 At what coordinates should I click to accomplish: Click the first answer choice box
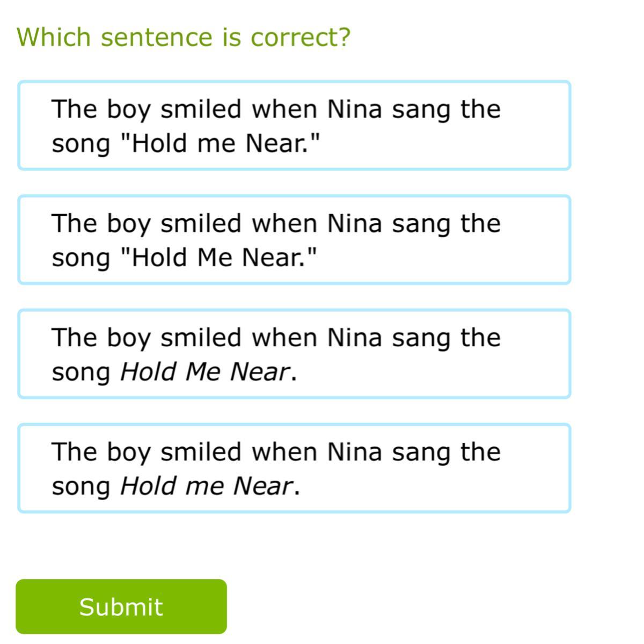294,126
